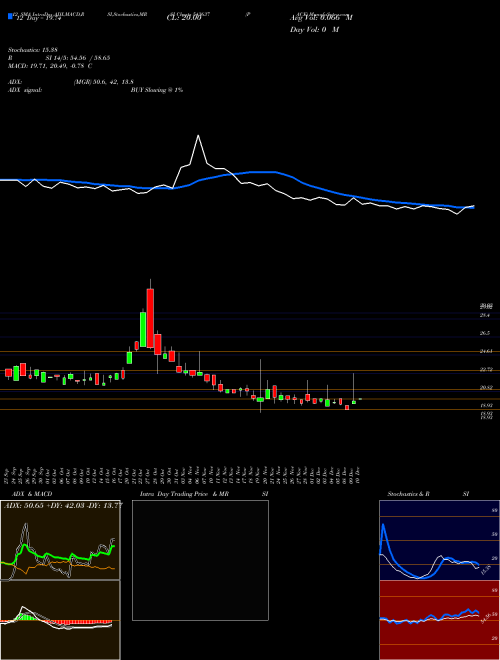
Task: Click the 'ADX: 50.65 +DY: 42.03 -DY: 13.77' header
Action: [x=63, y=505]
